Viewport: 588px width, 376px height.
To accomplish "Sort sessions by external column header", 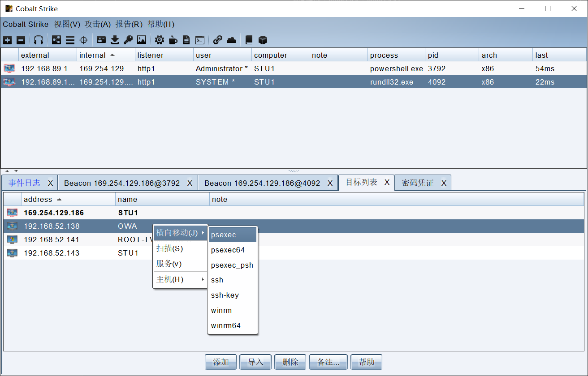I will (48, 55).
